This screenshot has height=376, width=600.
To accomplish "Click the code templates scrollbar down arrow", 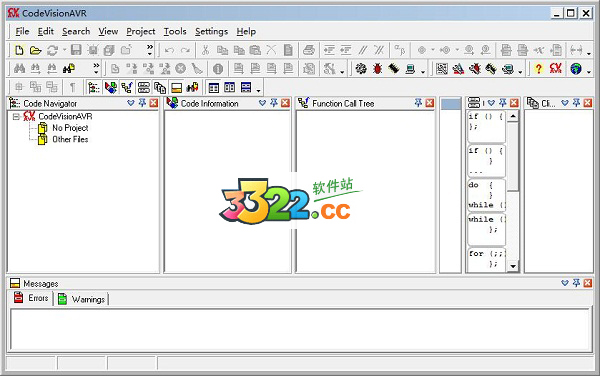I will 513,266.
